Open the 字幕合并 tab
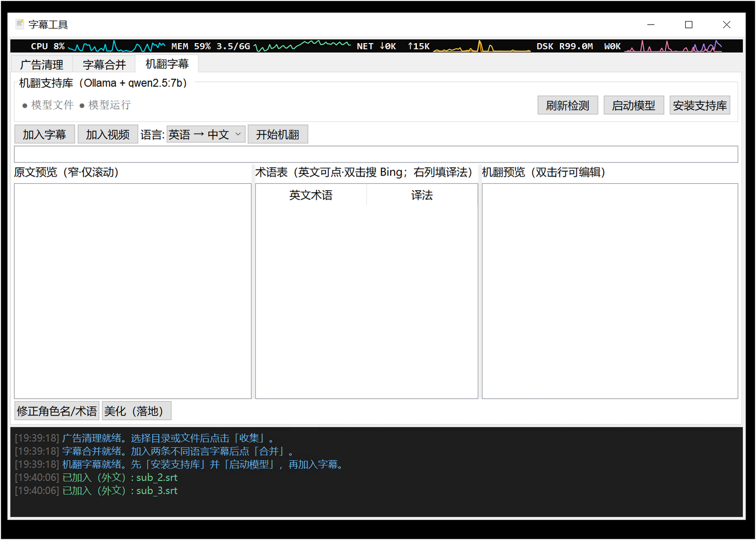This screenshot has width=756, height=540. coord(104,65)
